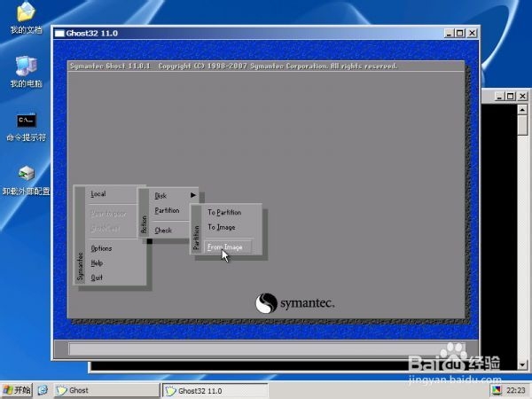Open the unload external config desktop icon
Image resolution: width=532 pixels, height=399 pixels.
click(x=26, y=181)
